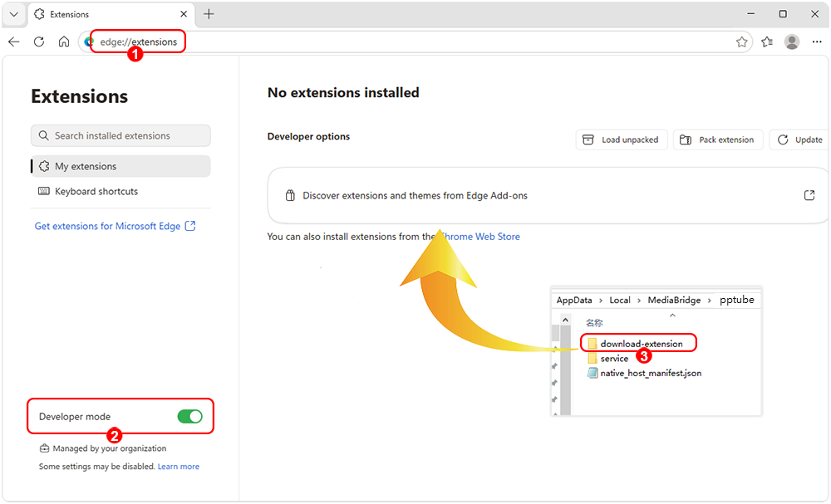The width and height of the screenshot is (831, 504).
Task: Click Local in Explorer breadcrumb path
Action: [620, 301]
